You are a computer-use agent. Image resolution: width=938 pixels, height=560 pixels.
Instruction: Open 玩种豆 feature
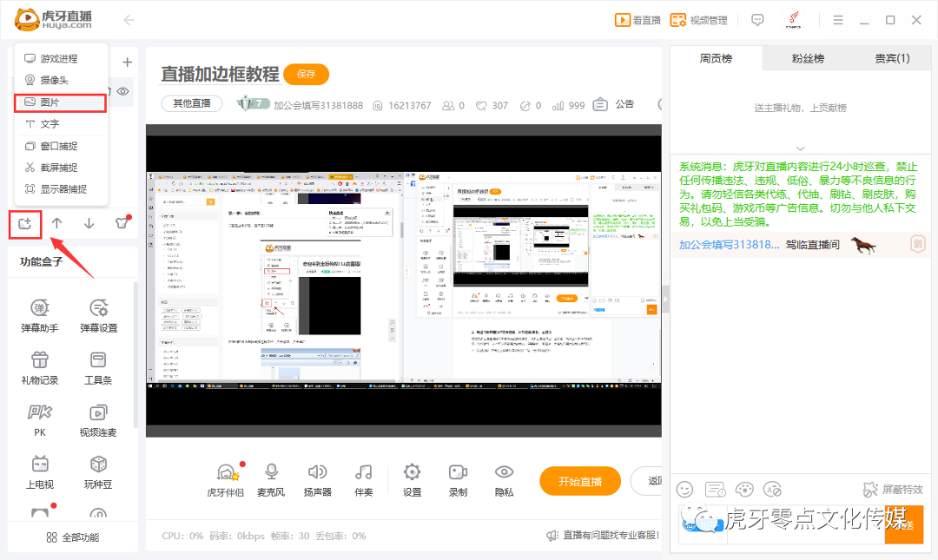(x=98, y=472)
